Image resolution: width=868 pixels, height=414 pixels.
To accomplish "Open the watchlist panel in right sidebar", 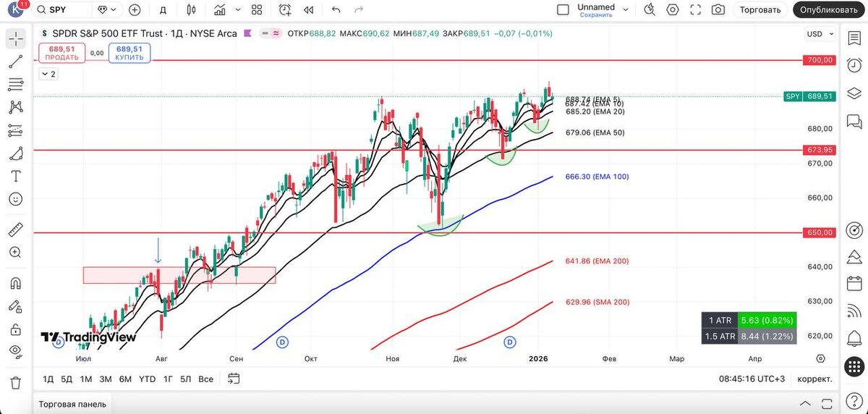I will click(855, 38).
